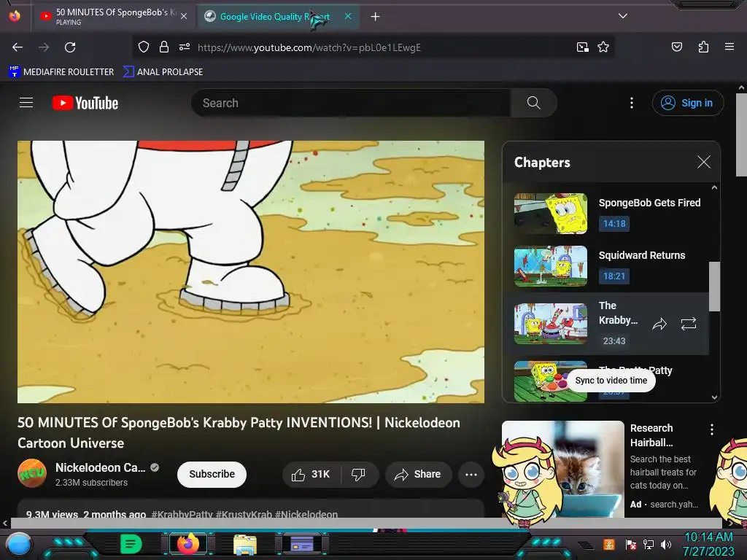
Task: Jump to Squidward Returns chapter thumbnail
Action: 550,265
